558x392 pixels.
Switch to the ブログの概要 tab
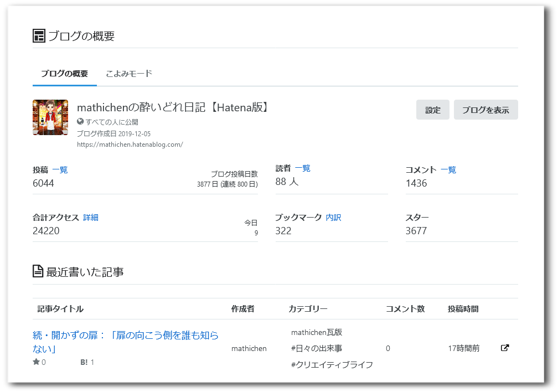click(x=64, y=74)
